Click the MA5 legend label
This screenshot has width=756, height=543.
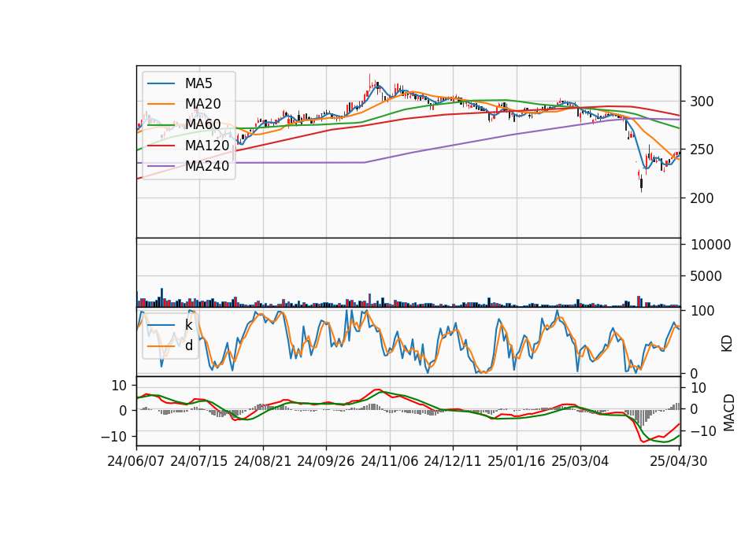click(198, 83)
